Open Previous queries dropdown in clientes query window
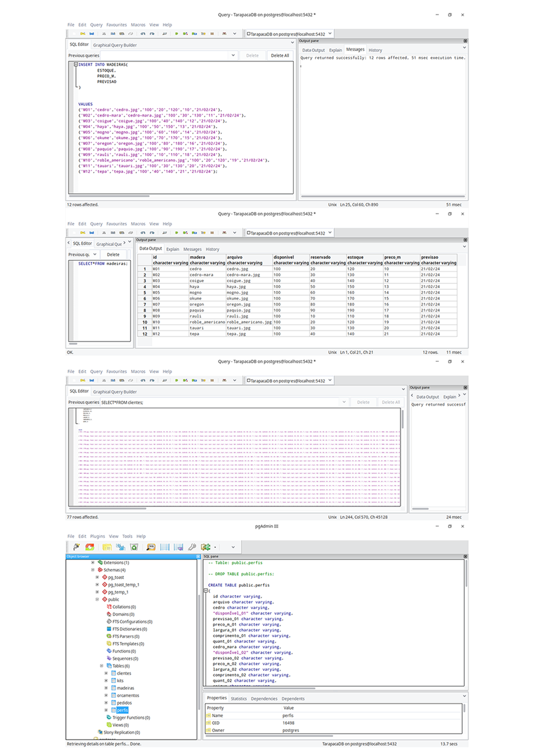The width and height of the screenshot is (534, 756). (x=344, y=402)
